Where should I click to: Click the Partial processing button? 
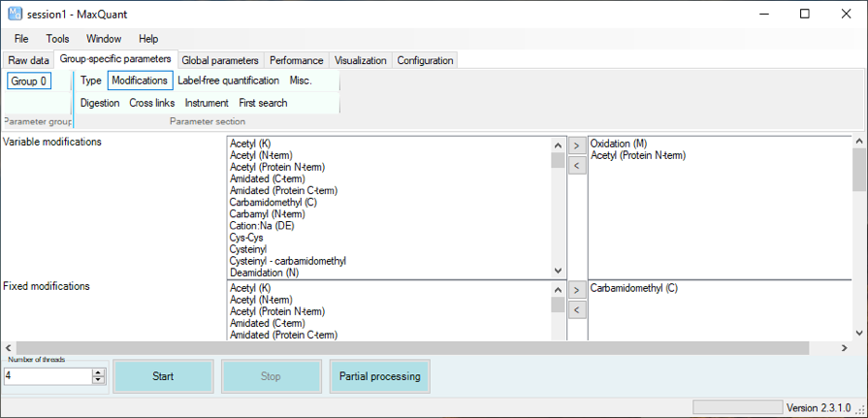(x=379, y=376)
